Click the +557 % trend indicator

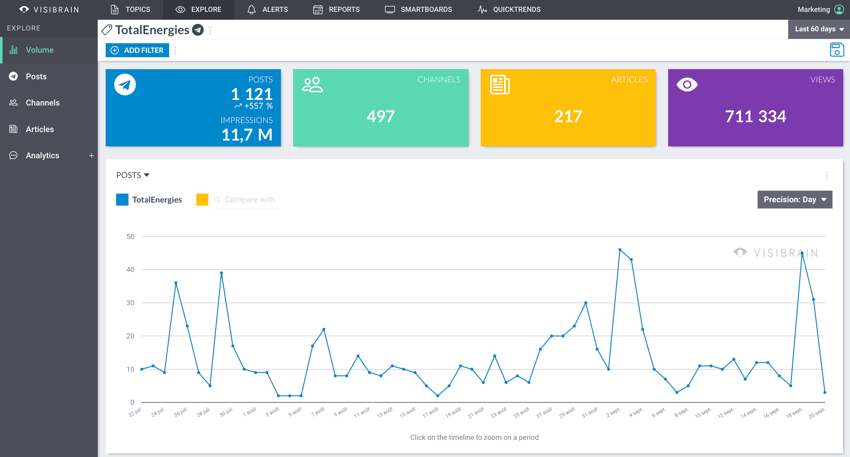coord(254,106)
